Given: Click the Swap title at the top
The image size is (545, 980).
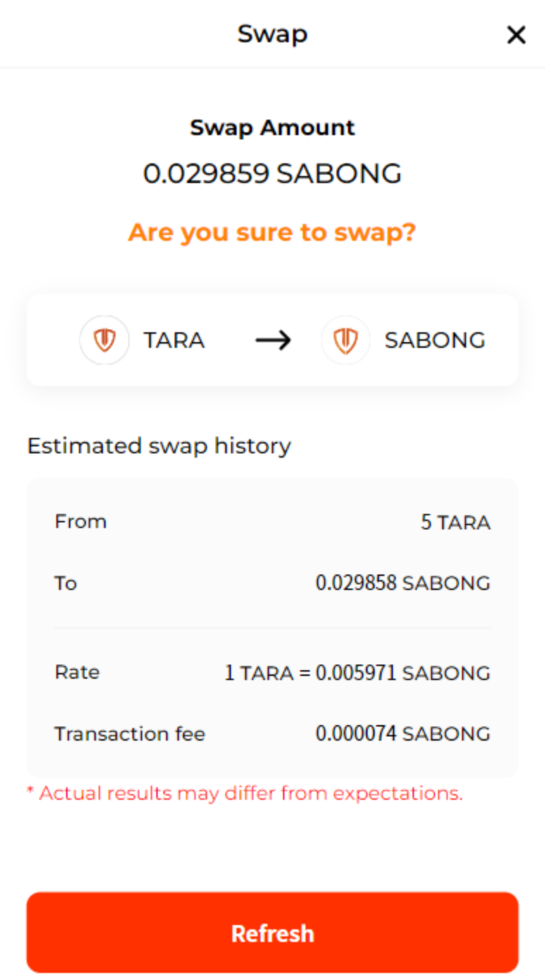Looking at the screenshot, I should tap(272, 33).
